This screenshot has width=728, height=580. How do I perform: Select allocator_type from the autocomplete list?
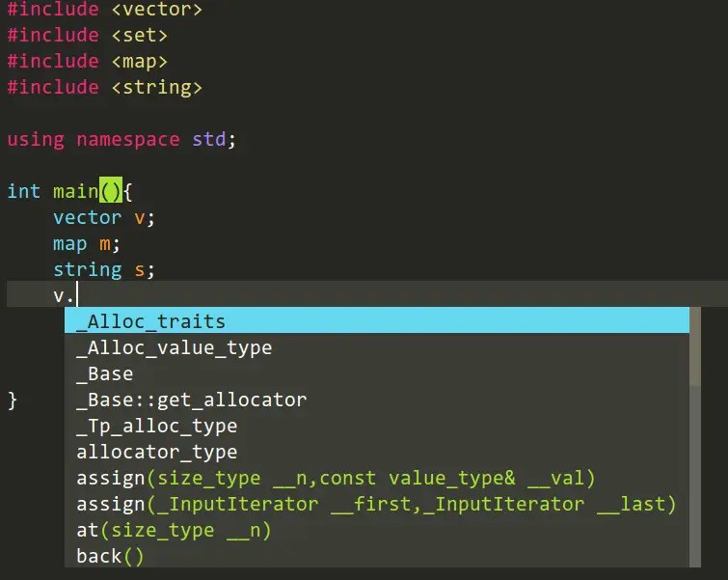(x=377, y=452)
